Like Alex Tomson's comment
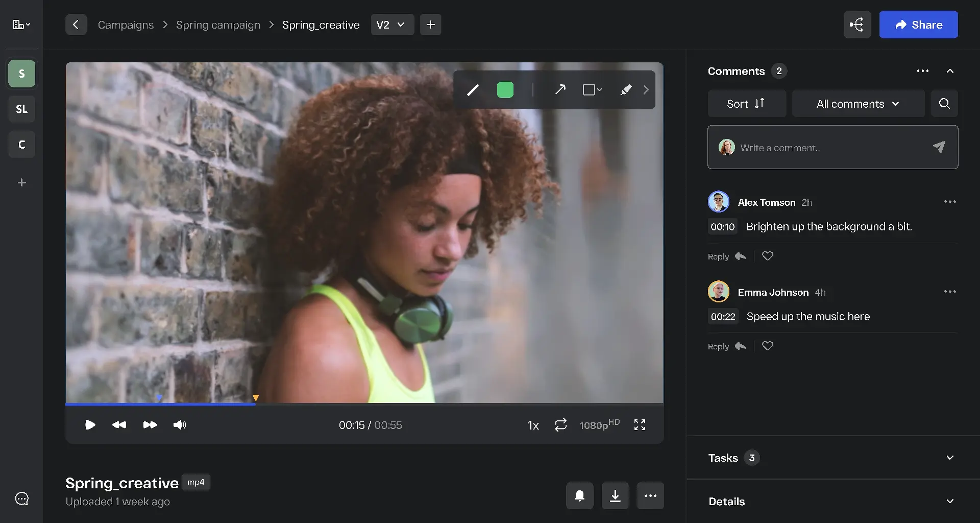Viewport: 980px width, 523px height. click(x=767, y=256)
